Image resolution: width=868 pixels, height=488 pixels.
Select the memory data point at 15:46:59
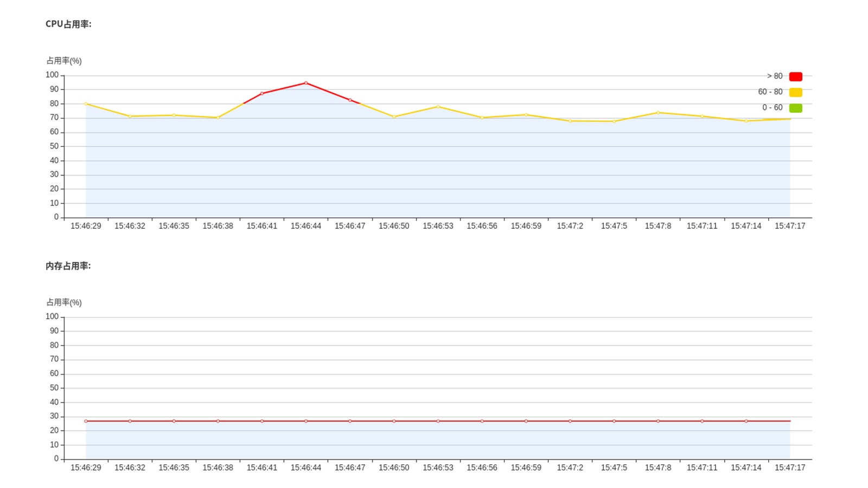pos(526,421)
